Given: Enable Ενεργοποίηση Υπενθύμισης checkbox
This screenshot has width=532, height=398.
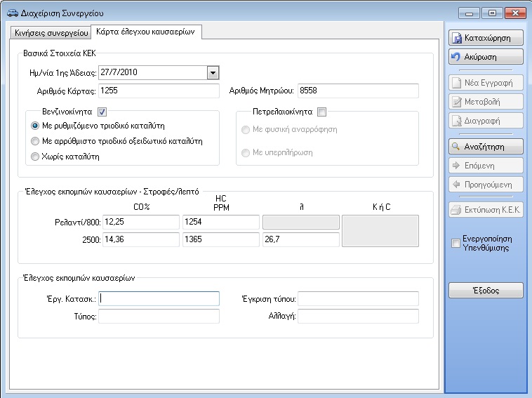Looking at the screenshot, I should [x=455, y=244].
